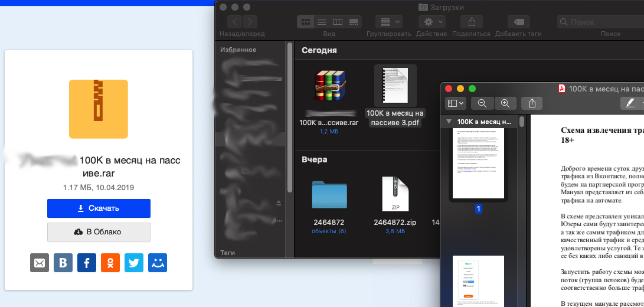Zoom out in the PDF preview
The height and width of the screenshot is (307, 644).
(482, 103)
